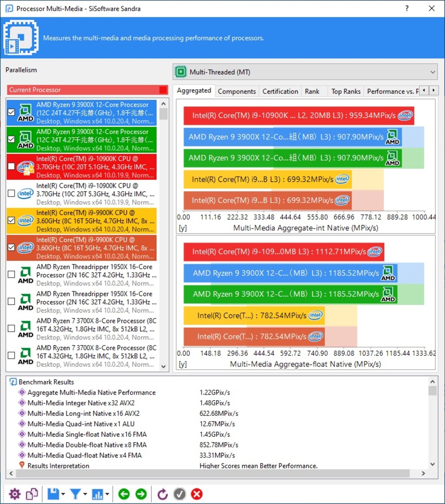Click the help question mark in title bar
The height and width of the screenshot is (504, 445).
coord(407,8)
